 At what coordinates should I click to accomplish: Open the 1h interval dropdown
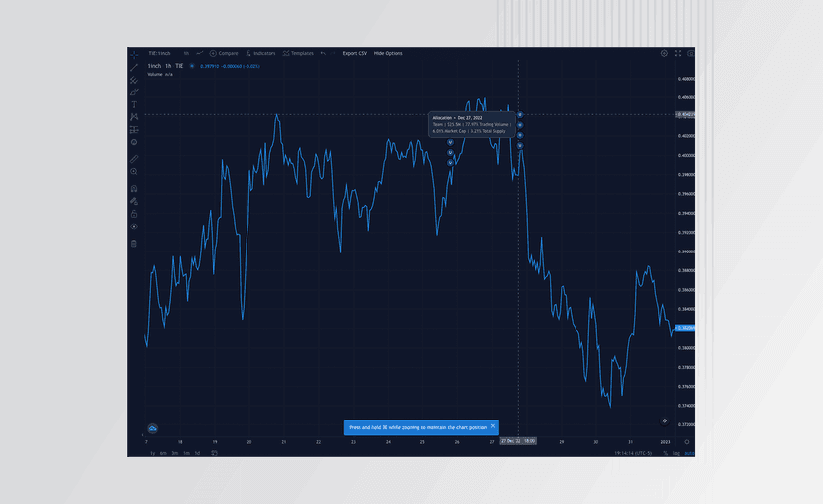coord(186,53)
